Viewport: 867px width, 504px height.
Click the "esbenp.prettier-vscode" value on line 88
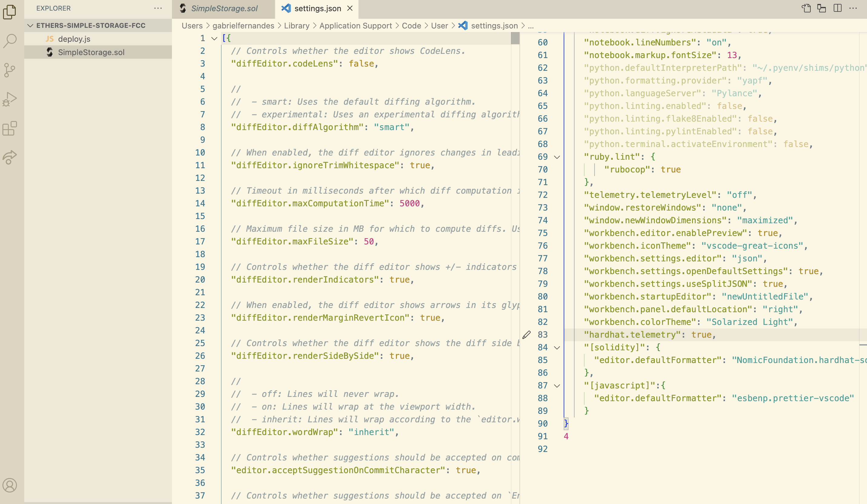[x=793, y=398]
